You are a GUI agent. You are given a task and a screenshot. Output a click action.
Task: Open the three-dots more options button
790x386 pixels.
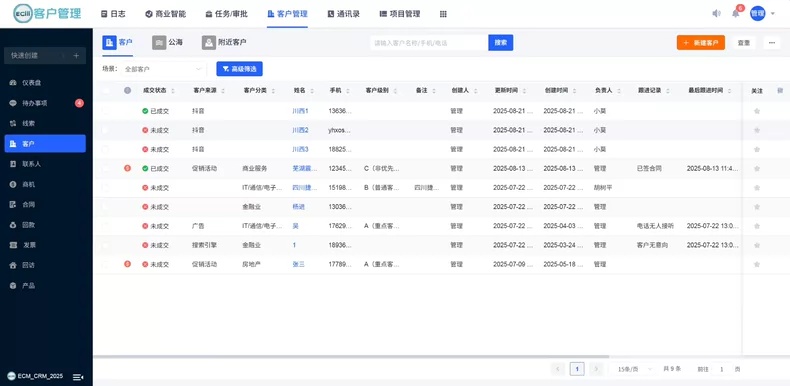pyautogui.click(x=771, y=43)
